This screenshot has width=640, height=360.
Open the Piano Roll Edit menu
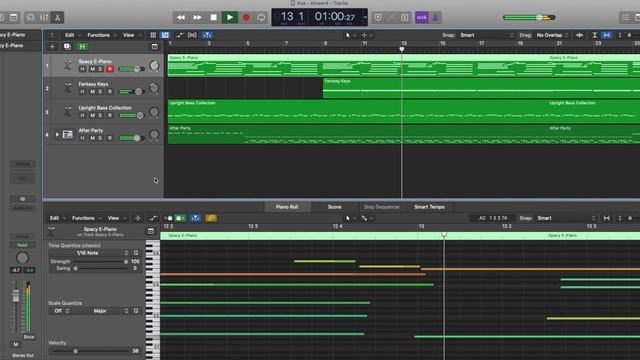pyautogui.click(x=57, y=218)
